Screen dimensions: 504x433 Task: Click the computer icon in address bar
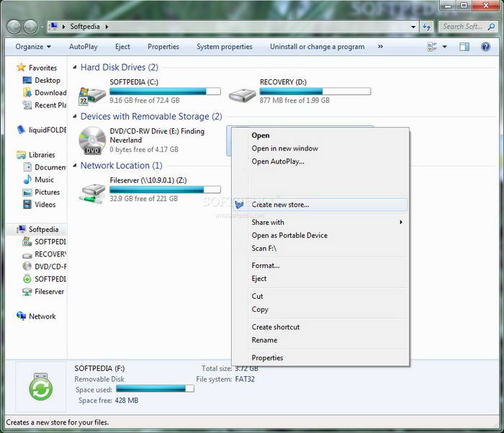coord(53,27)
